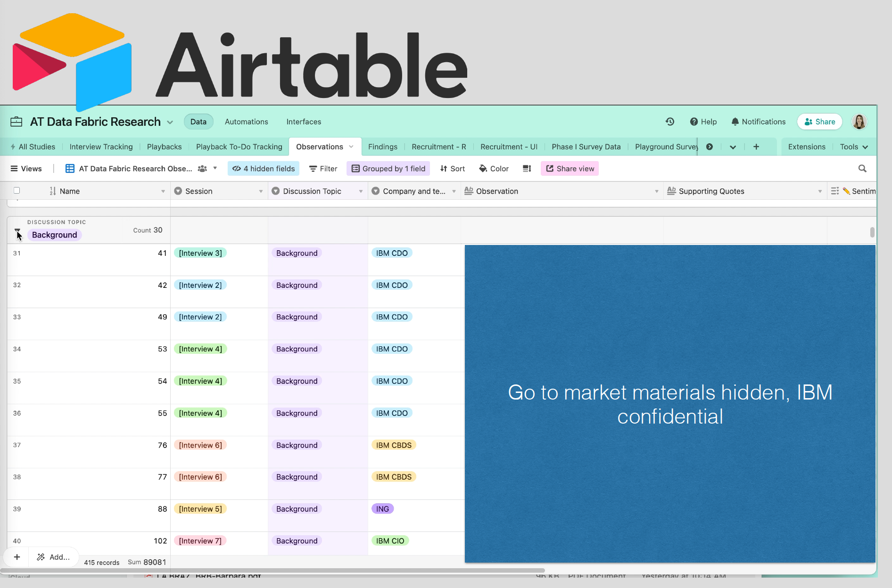Click the Count 30 group summary
This screenshot has width=892, height=588.
pyautogui.click(x=148, y=230)
